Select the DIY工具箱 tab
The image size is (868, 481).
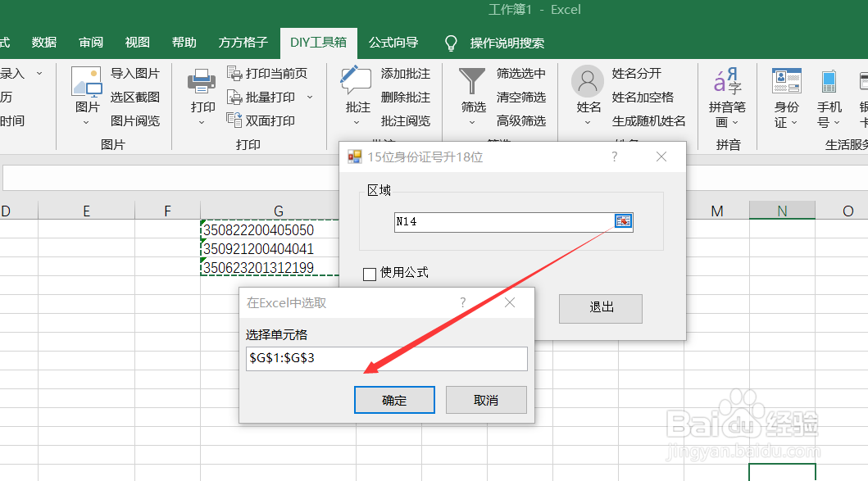tap(318, 43)
